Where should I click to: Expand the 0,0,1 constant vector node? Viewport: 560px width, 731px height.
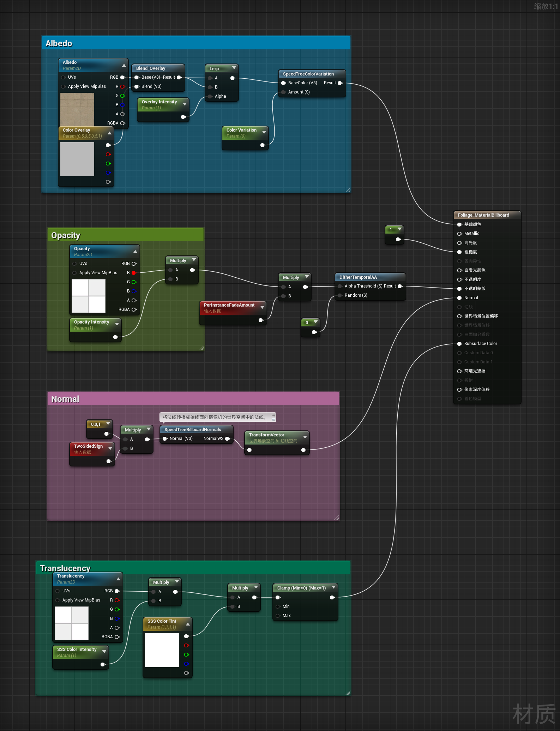click(108, 423)
